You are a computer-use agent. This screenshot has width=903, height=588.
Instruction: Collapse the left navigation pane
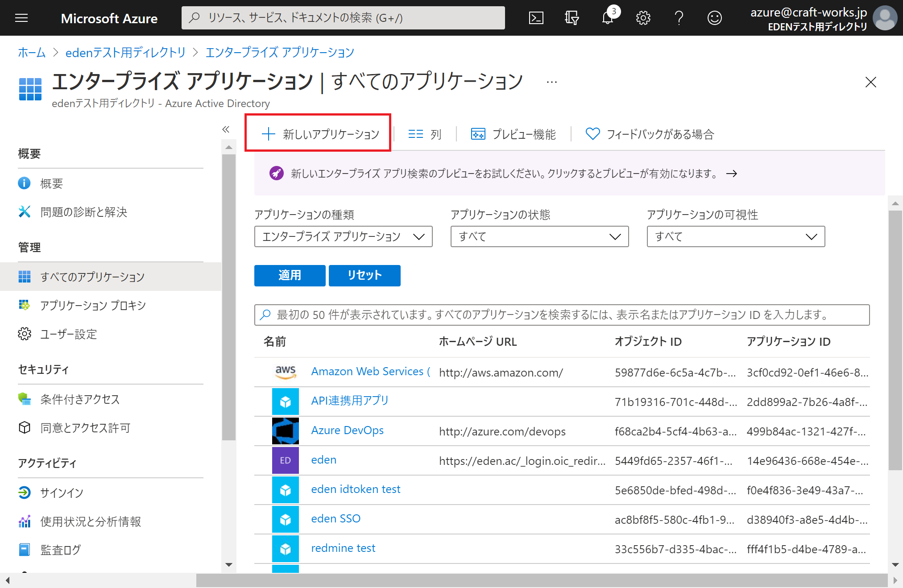coord(226,129)
